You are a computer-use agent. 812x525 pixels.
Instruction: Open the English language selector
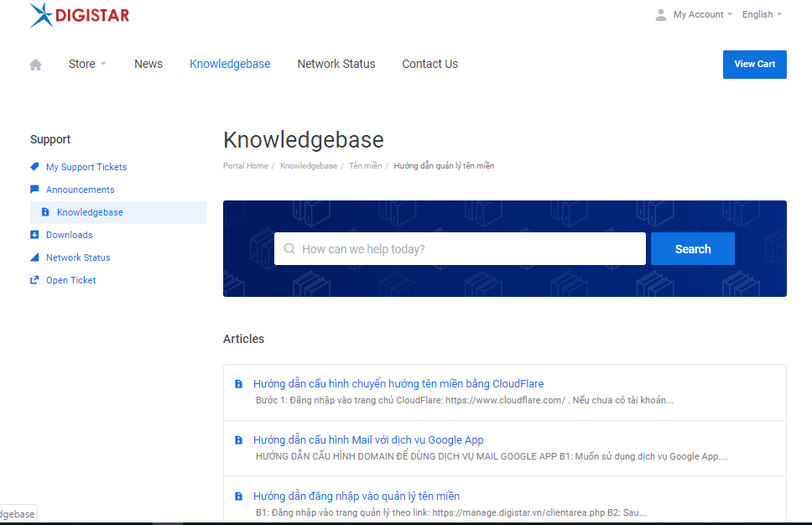point(762,14)
